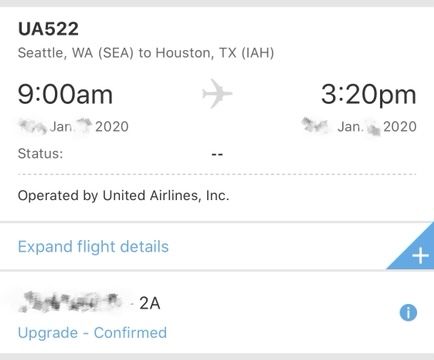The height and width of the screenshot is (360, 434).
Task: Click the blurred weekday before departure Jan
Action: pyautogui.click(x=32, y=127)
